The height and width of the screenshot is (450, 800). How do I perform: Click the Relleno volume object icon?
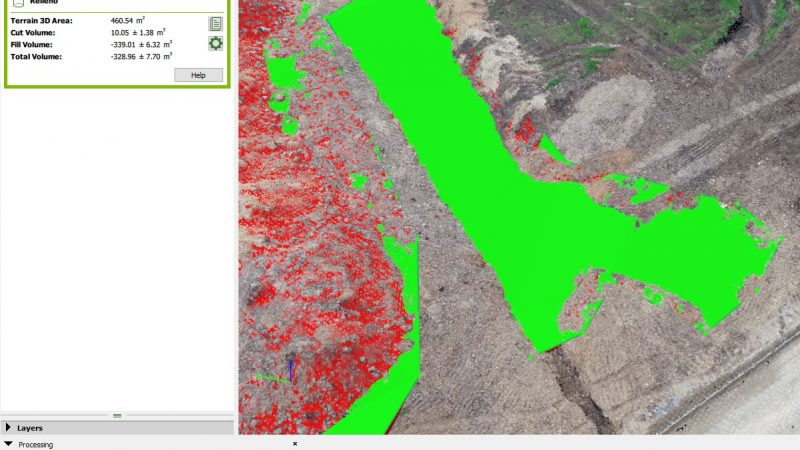pyautogui.click(x=17, y=3)
